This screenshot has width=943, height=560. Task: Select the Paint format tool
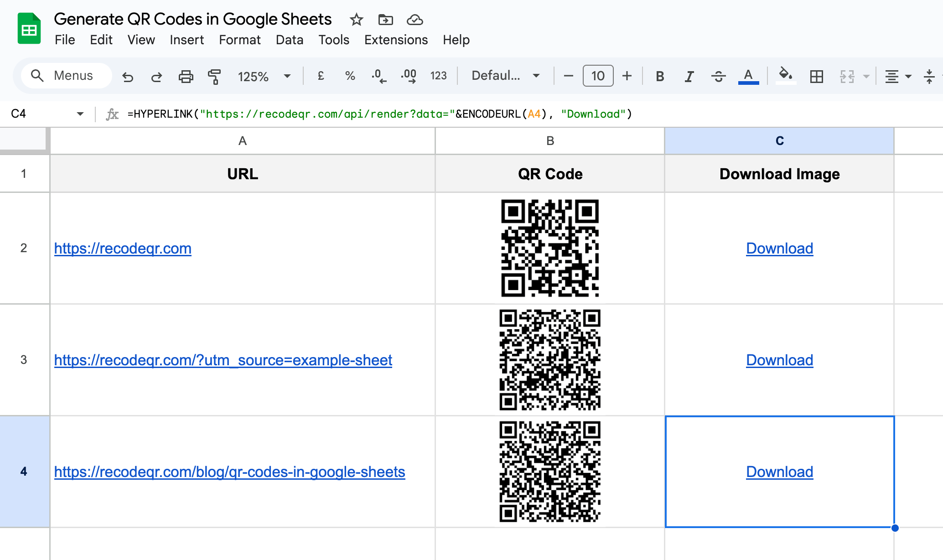[214, 76]
